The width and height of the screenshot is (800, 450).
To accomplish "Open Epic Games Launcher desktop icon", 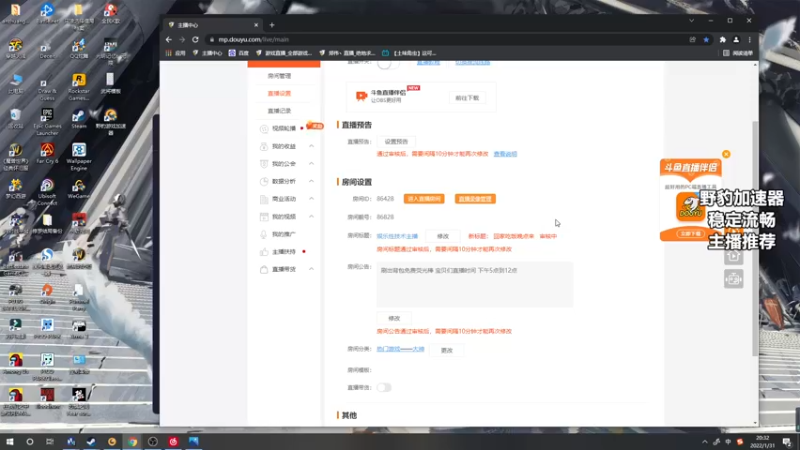I will click(47, 122).
